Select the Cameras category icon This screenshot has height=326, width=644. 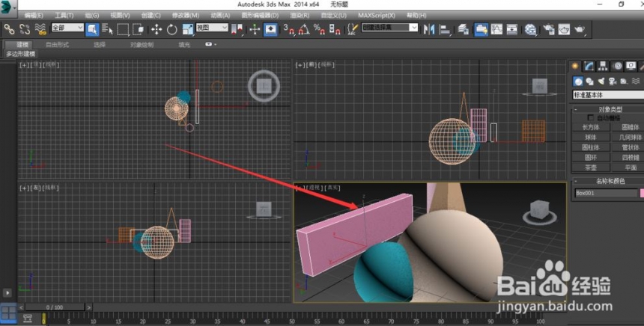pos(613,81)
